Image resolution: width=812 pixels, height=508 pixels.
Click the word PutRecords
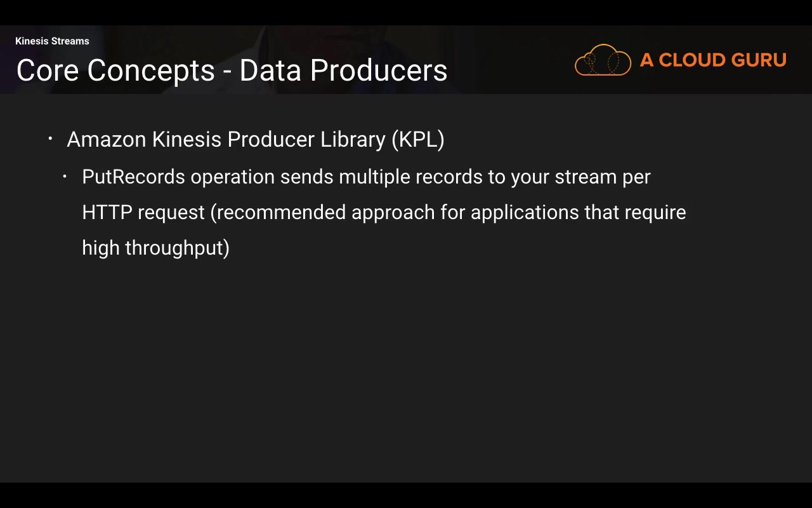point(133,177)
